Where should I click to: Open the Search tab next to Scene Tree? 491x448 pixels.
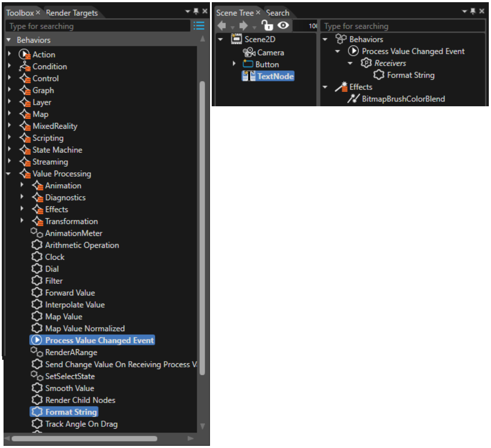tap(277, 13)
